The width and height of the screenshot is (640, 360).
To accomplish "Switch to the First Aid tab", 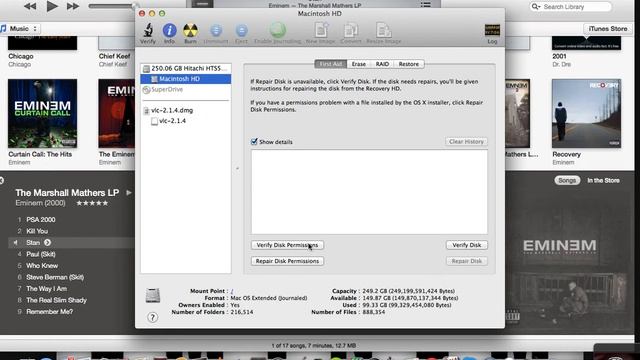I will [x=331, y=64].
